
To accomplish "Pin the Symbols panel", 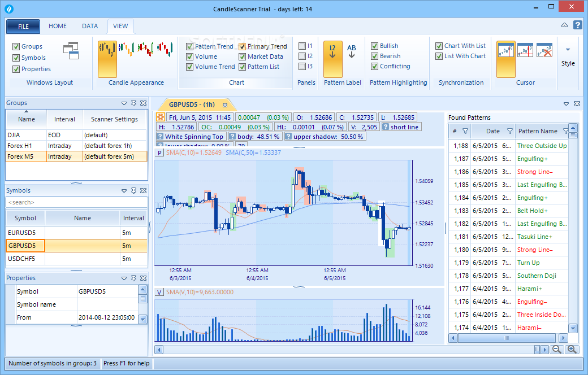I will coord(134,191).
